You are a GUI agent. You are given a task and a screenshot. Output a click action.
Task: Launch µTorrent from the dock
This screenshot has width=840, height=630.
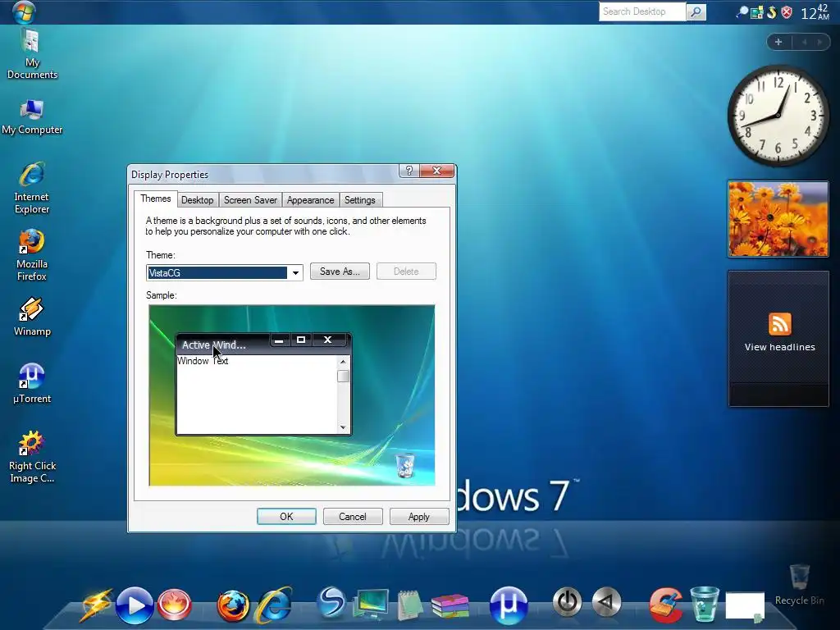[x=509, y=605]
